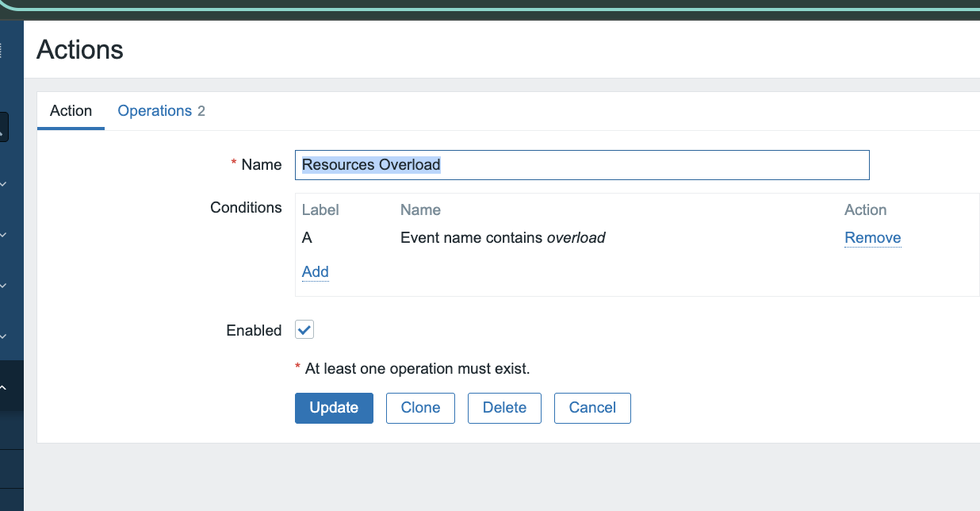
Task: Click the "Actions" page heading
Action: (x=80, y=50)
